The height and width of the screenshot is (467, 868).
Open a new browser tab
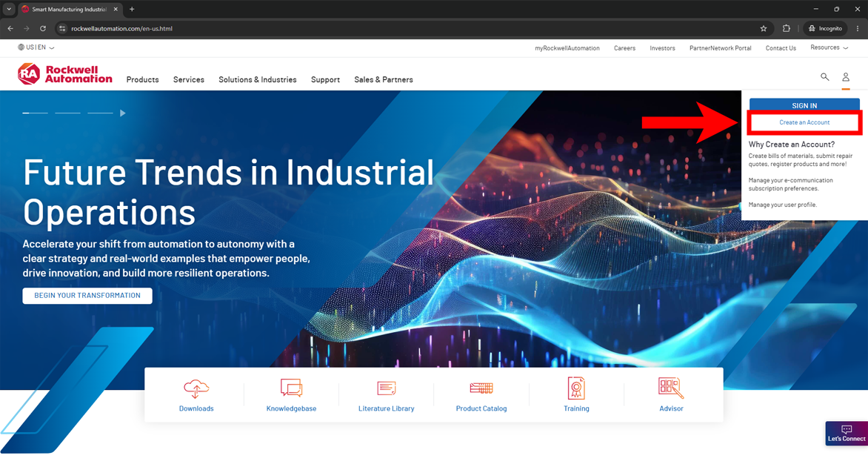click(132, 9)
